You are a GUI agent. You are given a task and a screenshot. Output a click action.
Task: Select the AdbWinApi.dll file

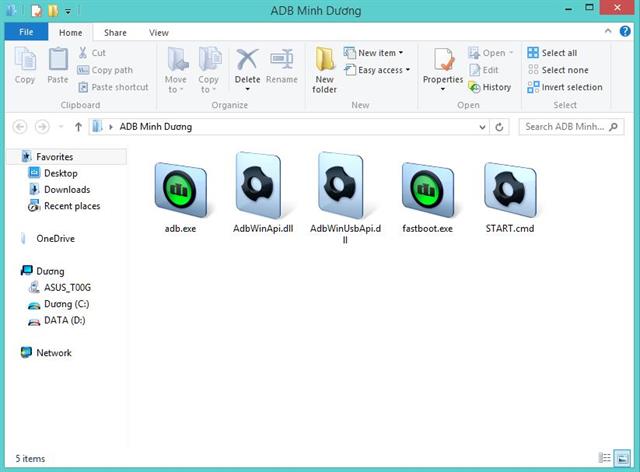[263, 194]
